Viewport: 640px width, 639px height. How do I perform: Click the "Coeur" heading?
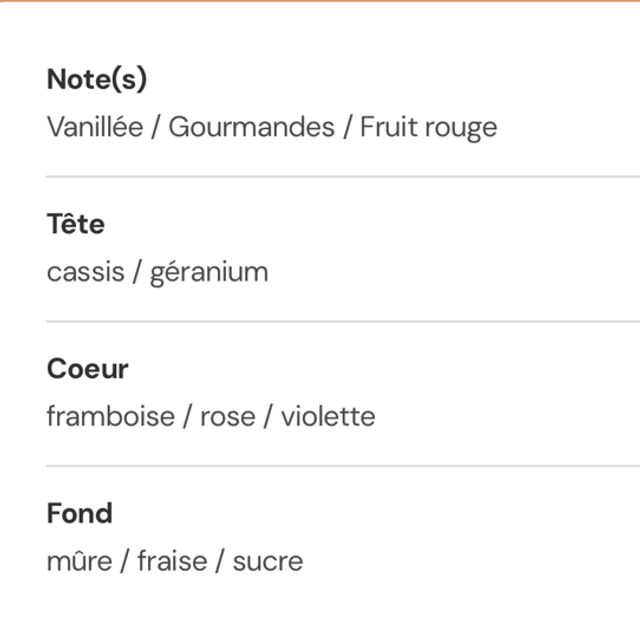pyautogui.click(x=88, y=369)
